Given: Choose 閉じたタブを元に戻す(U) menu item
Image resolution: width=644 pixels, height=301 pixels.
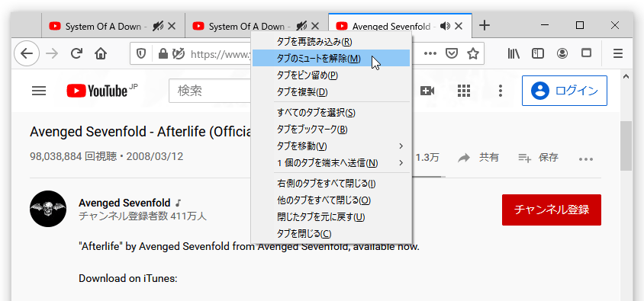Looking at the screenshot, I should point(331,217).
